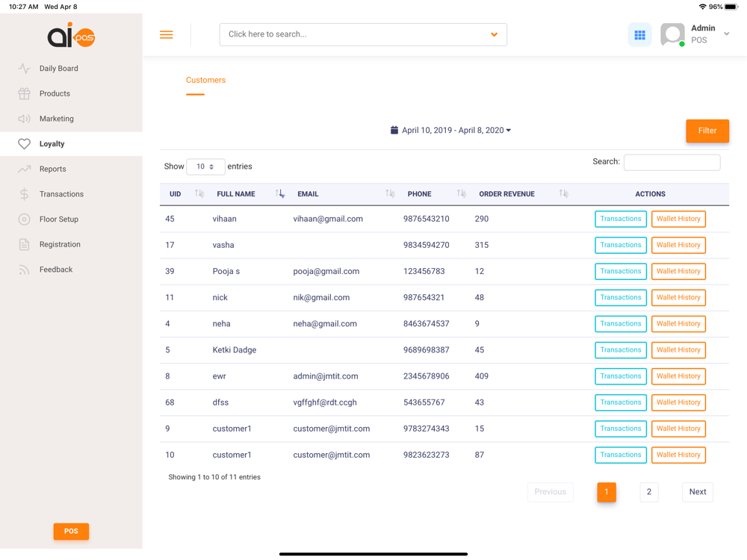The width and height of the screenshot is (747, 560).
Task: Click the Transactions dollar sign icon
Action: point(24,194)
